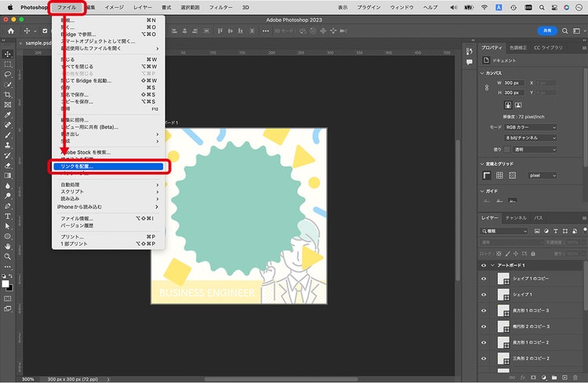Open the History panel icon
588x383 pixels.
click(x=469, y=52)
